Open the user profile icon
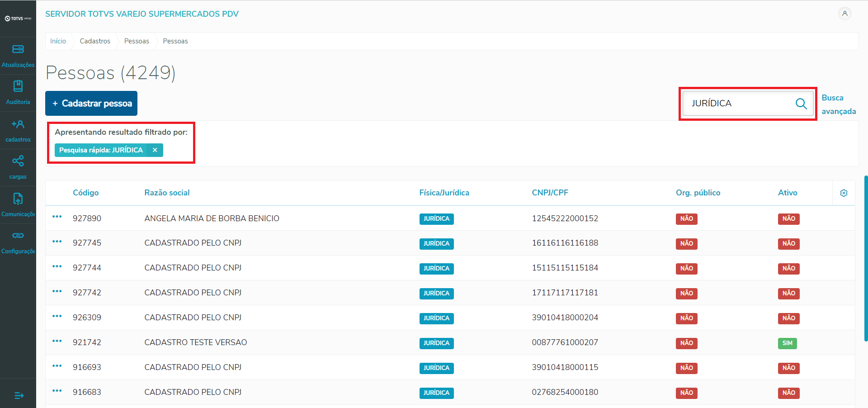Viewport: 868px width, 408px height. 844,14
